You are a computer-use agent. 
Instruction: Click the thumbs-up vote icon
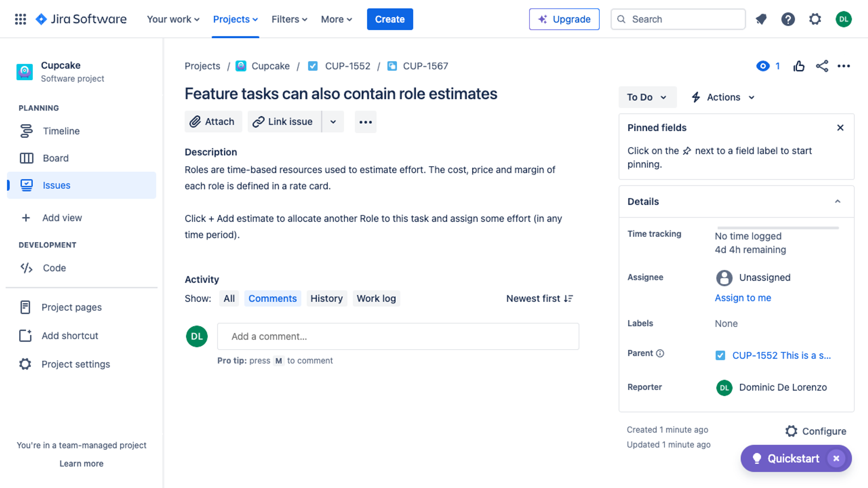pos(799,66)
